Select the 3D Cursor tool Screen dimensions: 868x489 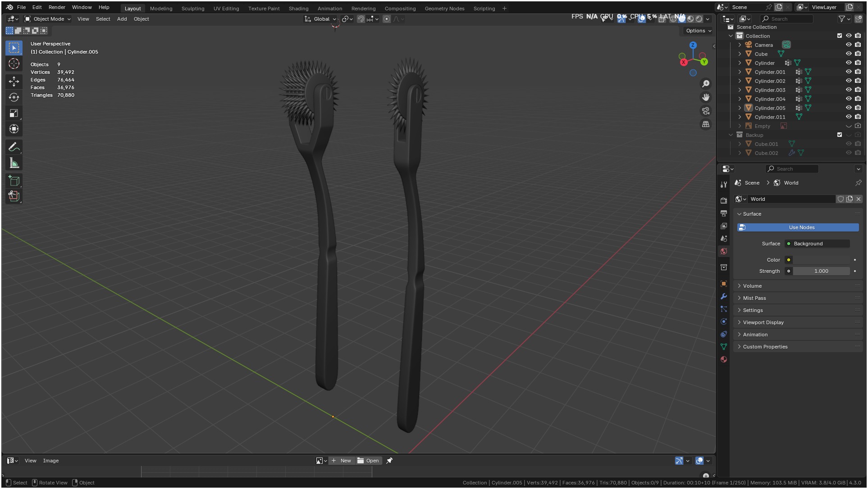[14, 64]
